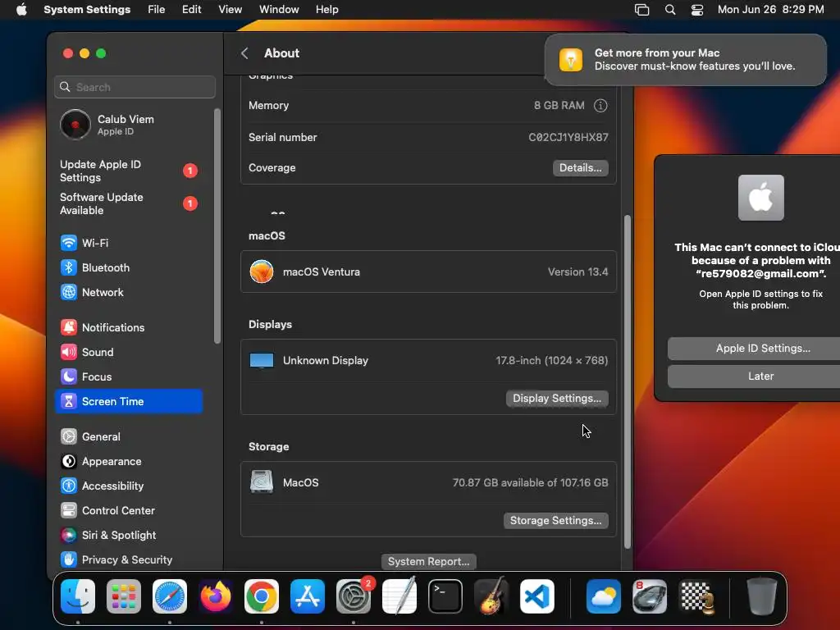Open Google Chrome from the Dock

(x=262, y=596)
